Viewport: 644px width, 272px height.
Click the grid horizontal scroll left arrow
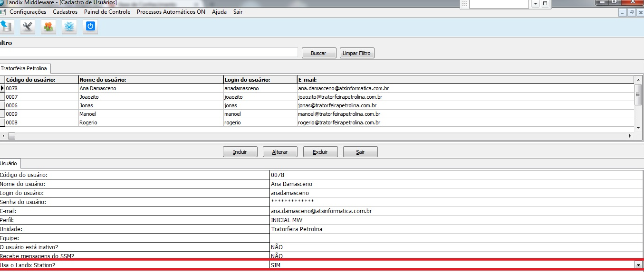tap(3, 136)
